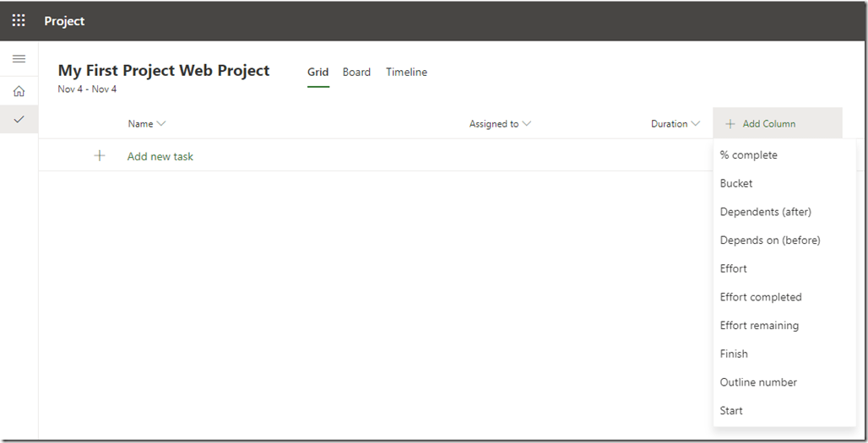Go to Home via house icon
868x443 pixels.
pyautogui.click(x=19, y=91)
